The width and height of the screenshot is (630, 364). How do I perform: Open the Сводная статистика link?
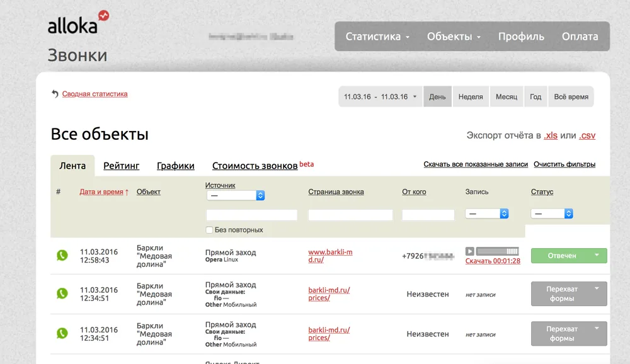pos(95,94)
